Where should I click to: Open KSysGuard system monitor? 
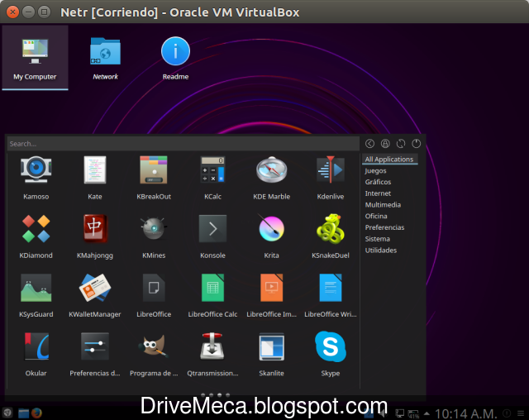[x=36, y=295]
